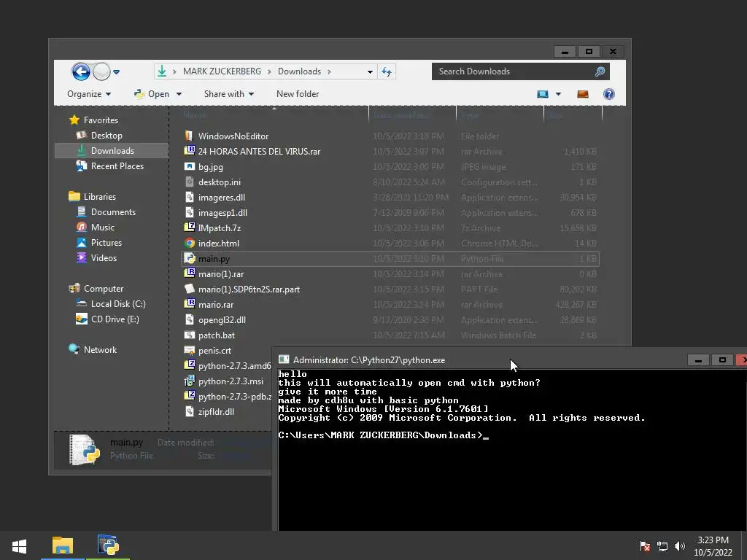Click the Refresh button beside address bar
Viewport: 747px width, 560px height.
coord(387,72)
